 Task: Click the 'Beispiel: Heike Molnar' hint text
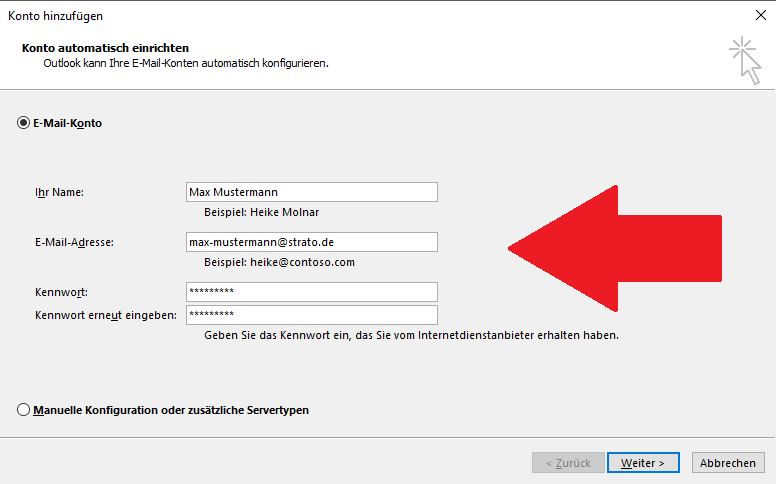click(261, 212)
